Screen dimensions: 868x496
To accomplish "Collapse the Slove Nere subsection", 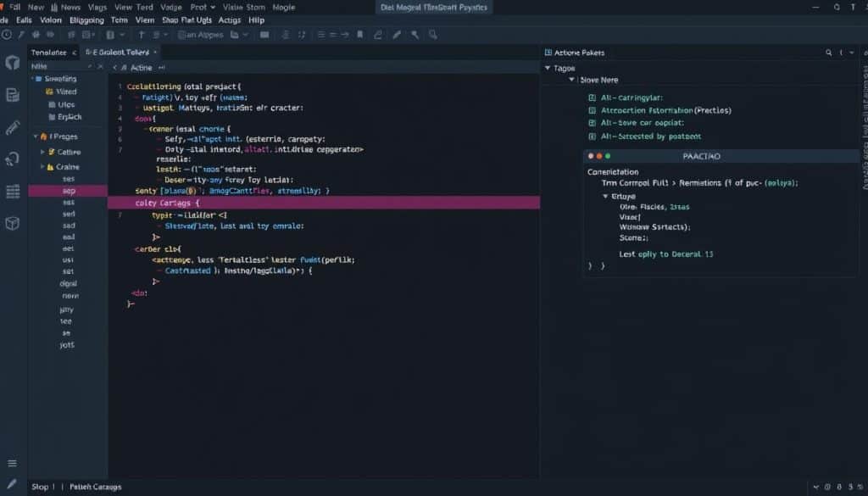I will (x=572, y=80).
